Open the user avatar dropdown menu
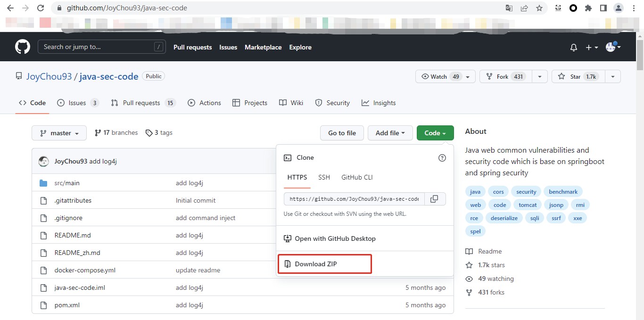The height and width of the screenshot is (320, 644). click(x=613, y=47)
